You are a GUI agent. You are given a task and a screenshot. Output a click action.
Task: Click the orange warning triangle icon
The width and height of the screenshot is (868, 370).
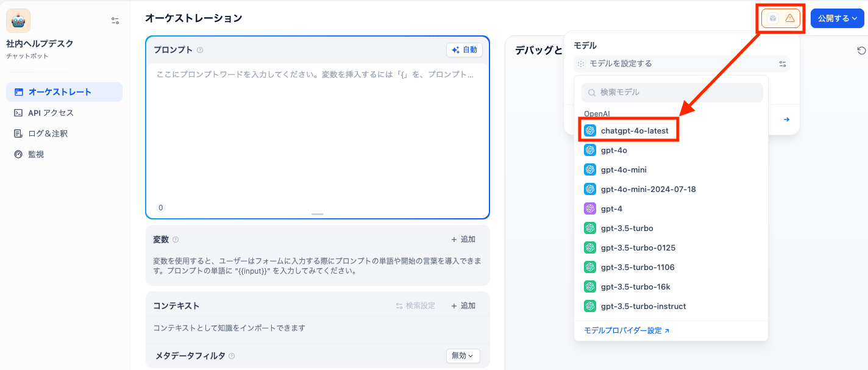click(790, 18)
